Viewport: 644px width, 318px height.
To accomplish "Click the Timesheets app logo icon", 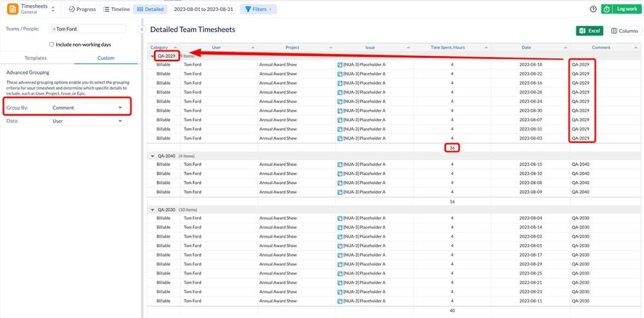I will click(12, 9).
